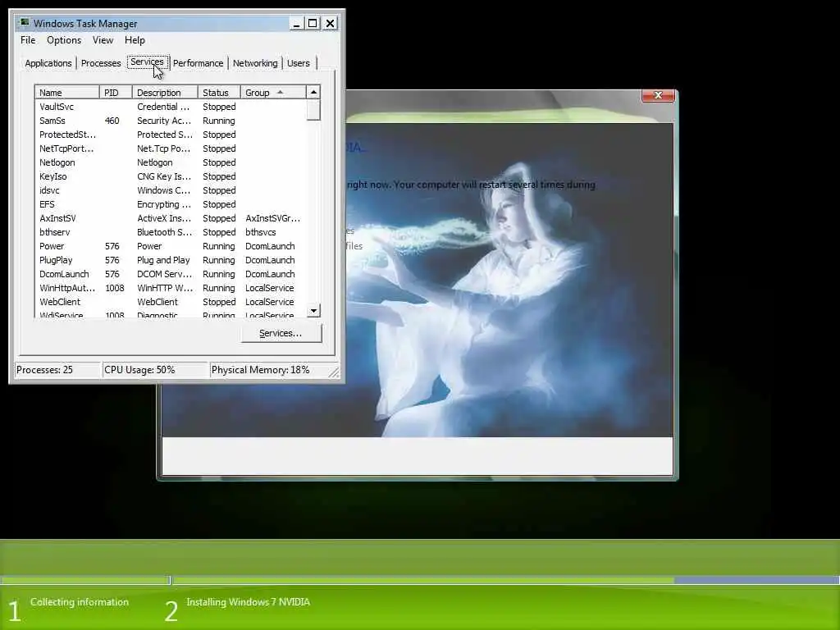
Task: Open the Options menu
Action: (x=64, y=40)
